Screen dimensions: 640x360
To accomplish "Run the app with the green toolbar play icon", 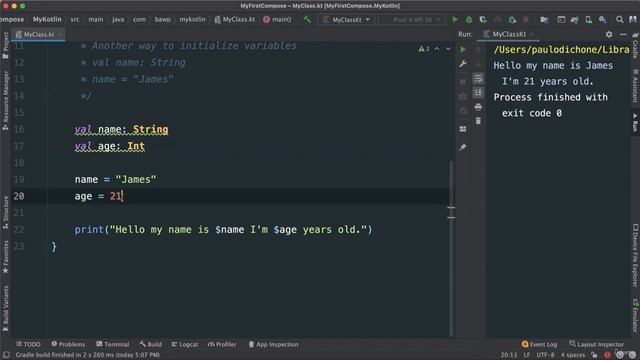I will point(455,19).
